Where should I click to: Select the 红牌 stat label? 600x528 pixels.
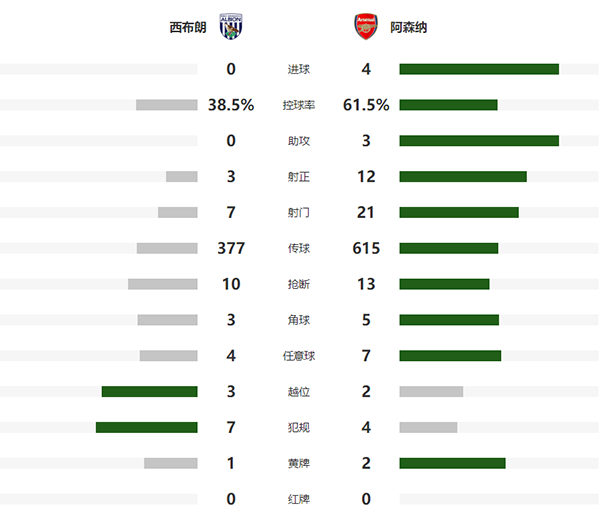298,499
